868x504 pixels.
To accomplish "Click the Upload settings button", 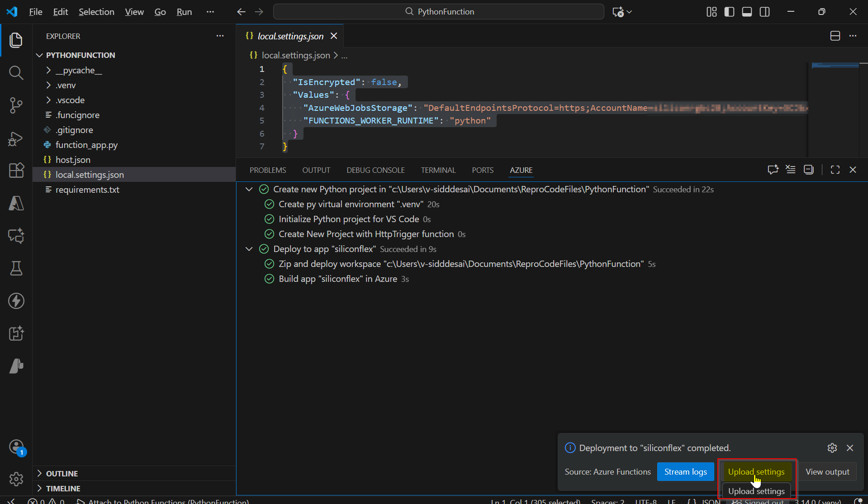I will click(x=756, y=471).
